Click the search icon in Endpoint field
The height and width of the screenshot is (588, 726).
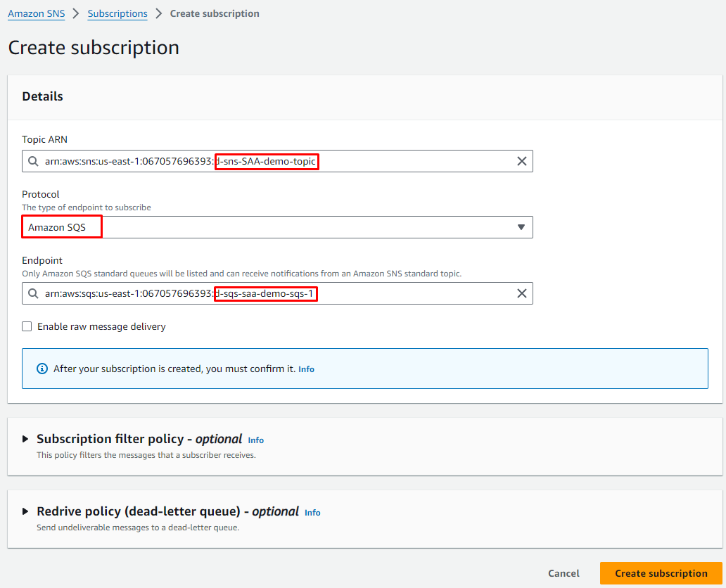click(33, 293)
